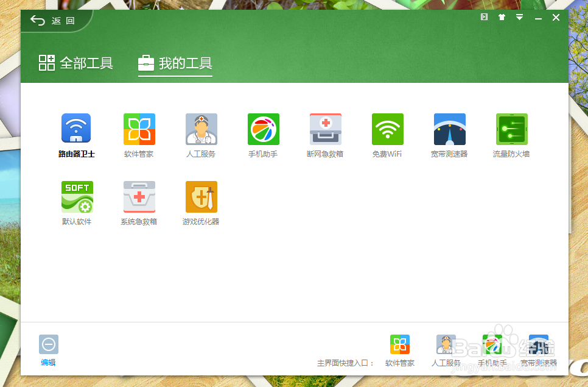Screen dimensions: 588x387
Task: Select the 我的工具 tab
Action: [175, 63]
